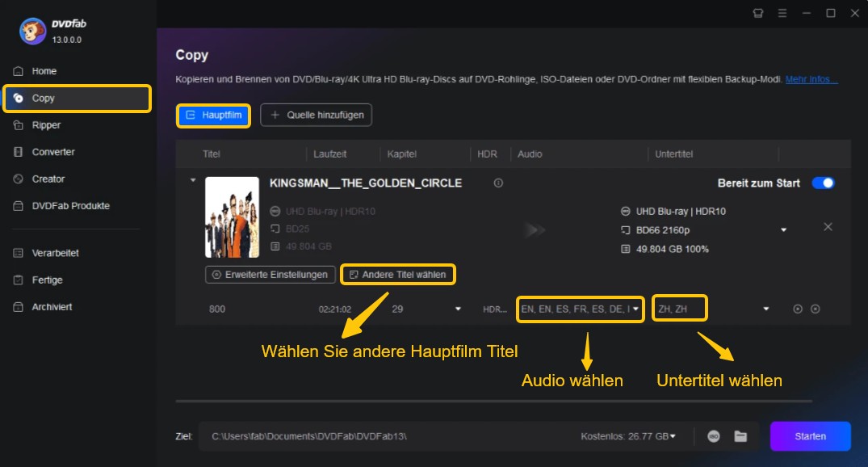
Task: Click the output UHD Blu-ray | HDR10 label
Action: click(x=681, y=211)
